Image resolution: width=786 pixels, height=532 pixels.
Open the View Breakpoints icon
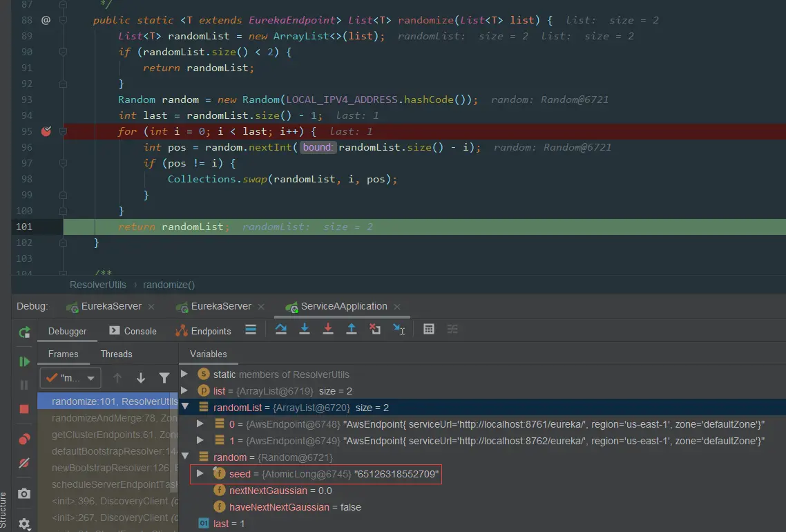pos(24,439)
